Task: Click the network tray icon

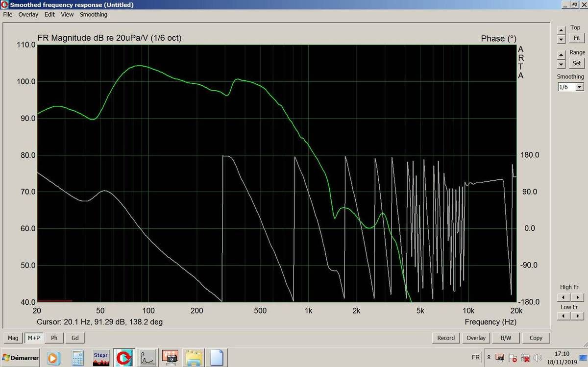Action: click(525, 358)
